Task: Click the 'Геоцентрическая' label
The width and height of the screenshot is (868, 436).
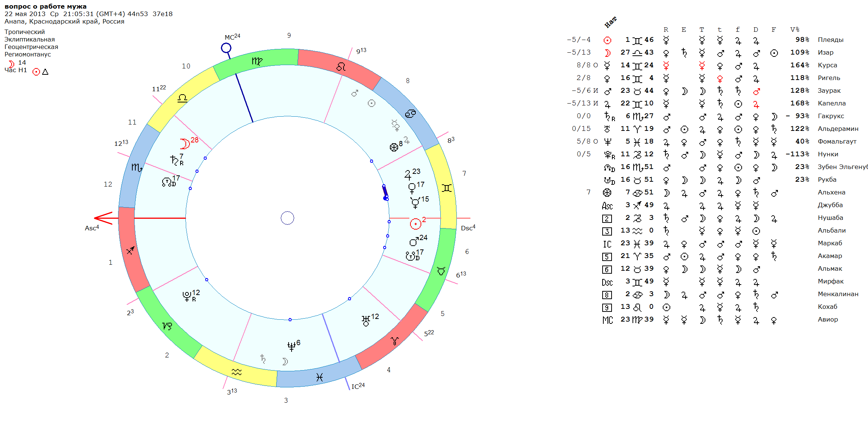Action: pos(31,47)
